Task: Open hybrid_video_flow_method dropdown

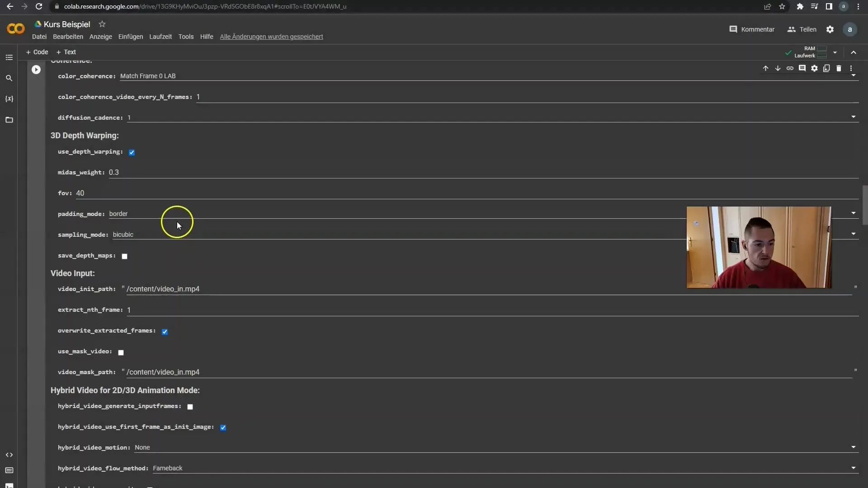Action: [505, 468]
